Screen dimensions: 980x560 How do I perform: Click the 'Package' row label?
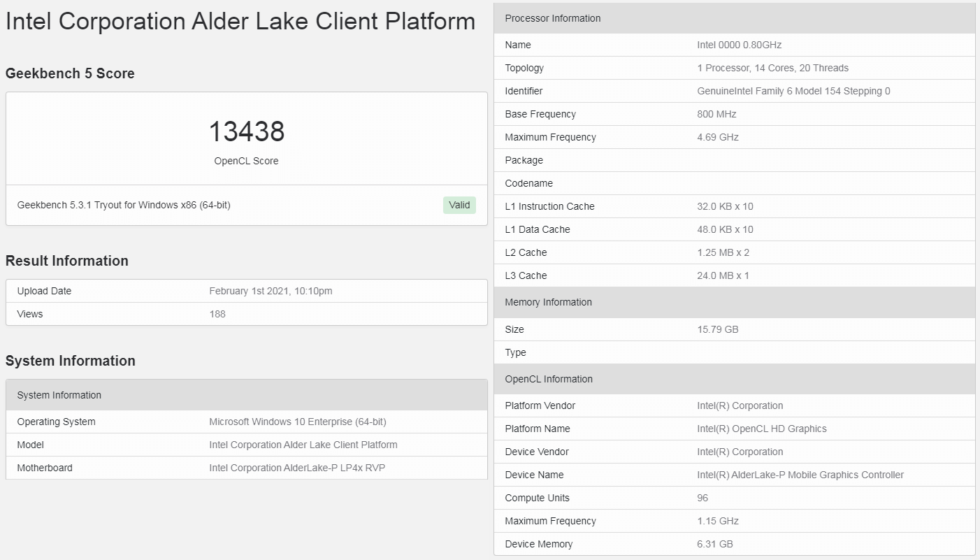pos(524,160)
